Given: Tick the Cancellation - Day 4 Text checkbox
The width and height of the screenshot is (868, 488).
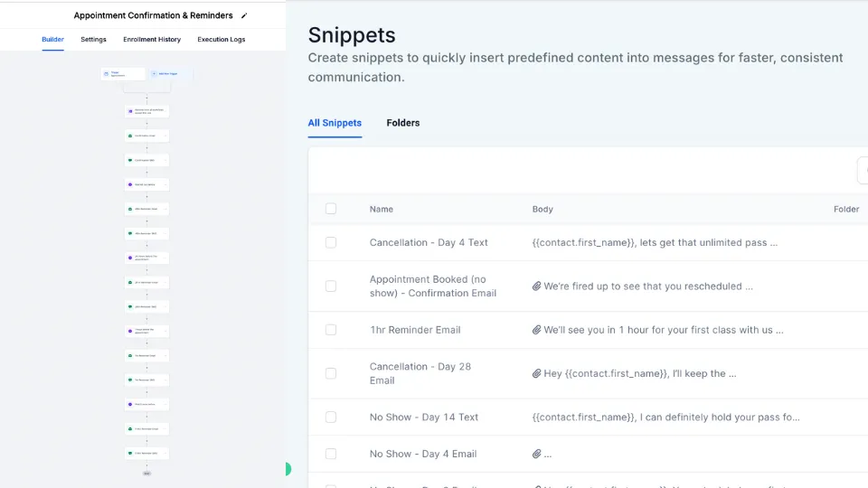Looking at the screenshot, I should 331,242.
